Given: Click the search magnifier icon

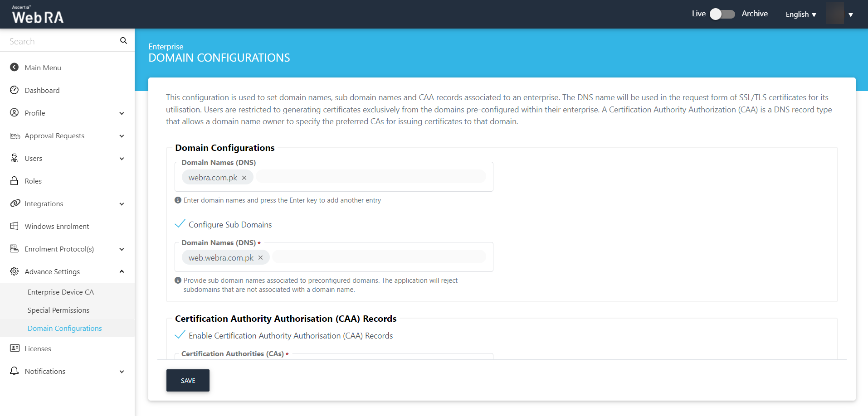Looking at the screenshot, I should [x=123, y=41].
